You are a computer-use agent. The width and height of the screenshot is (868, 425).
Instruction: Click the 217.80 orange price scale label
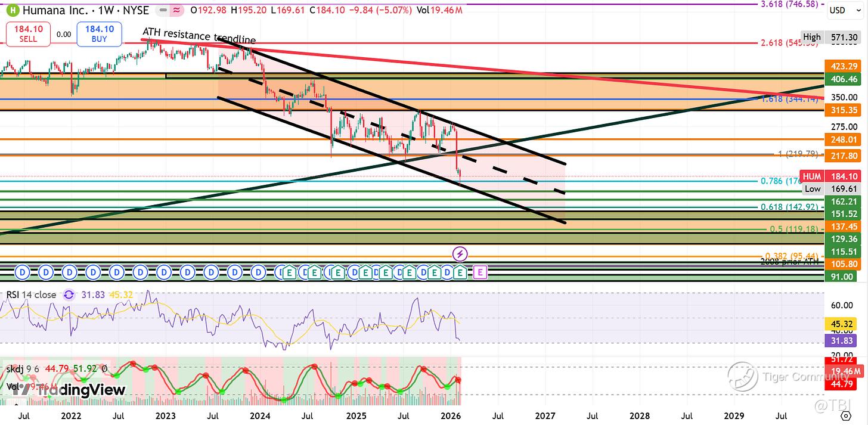[843, 156]
